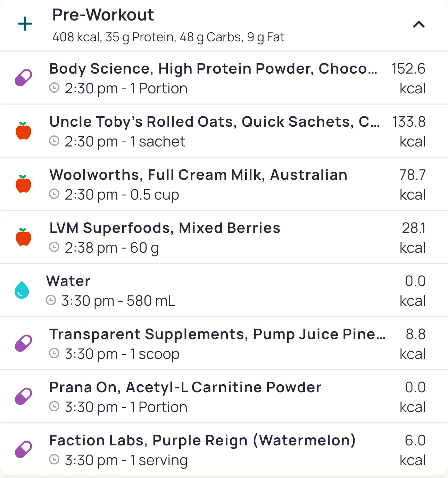Click pill icon for Body Science protein powder
This screenshot has width=448, height=478.
pos(23,78)
